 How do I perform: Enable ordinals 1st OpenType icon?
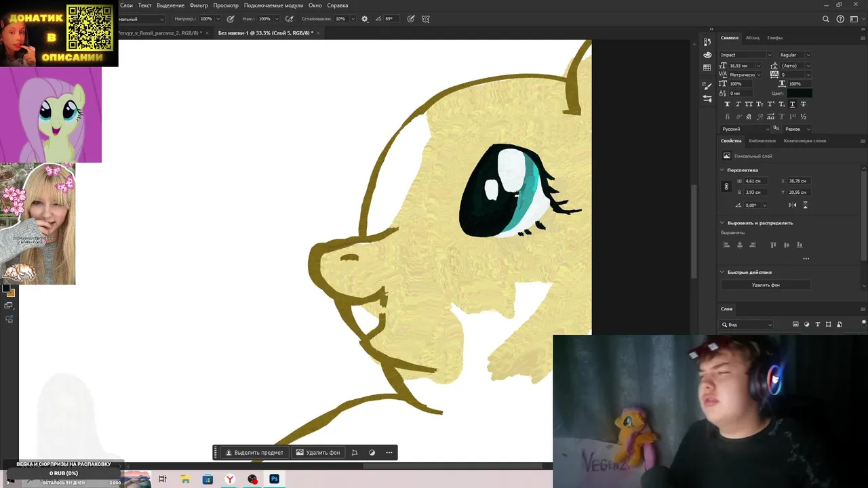(793, 117)
